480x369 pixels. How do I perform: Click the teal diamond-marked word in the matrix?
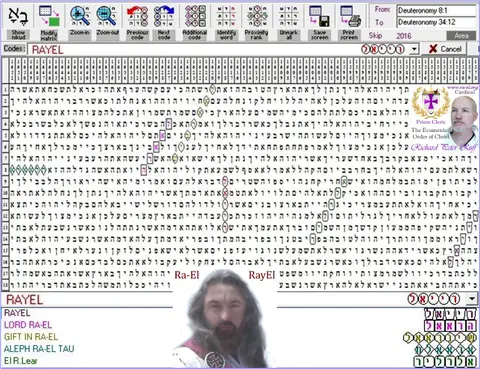pyautogui.click(x=28, y=170)
